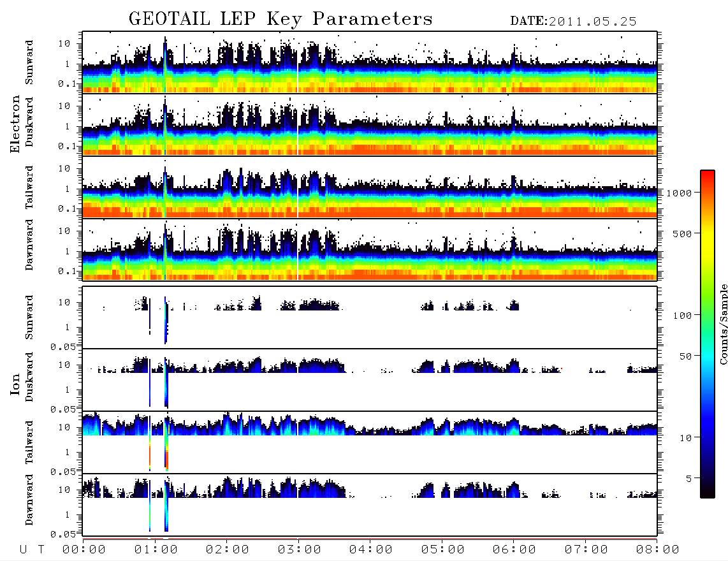Click the 07:00 time tick label
The width and height of the screenshot is (728, 561).
pyautogui.click(x=586, y=550)
